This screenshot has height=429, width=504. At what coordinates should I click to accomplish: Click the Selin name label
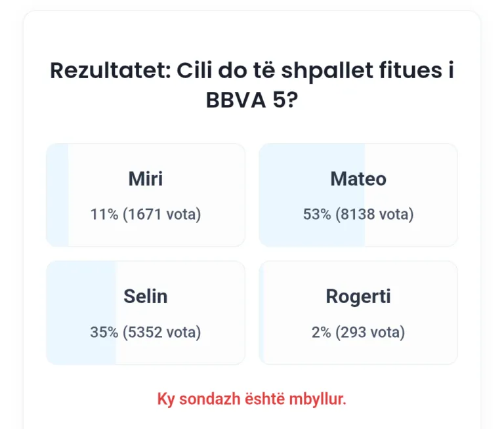(x=146, y=296)
